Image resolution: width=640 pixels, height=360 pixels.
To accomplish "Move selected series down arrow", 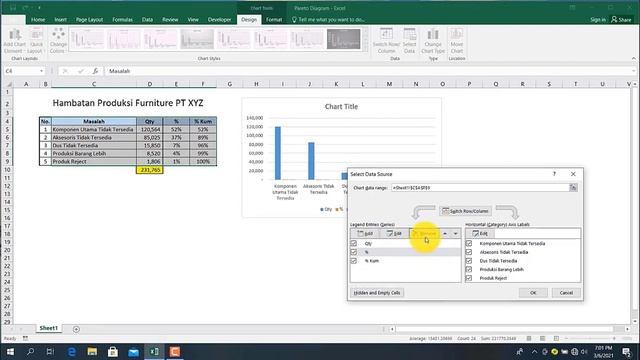I will pos(456,233).
